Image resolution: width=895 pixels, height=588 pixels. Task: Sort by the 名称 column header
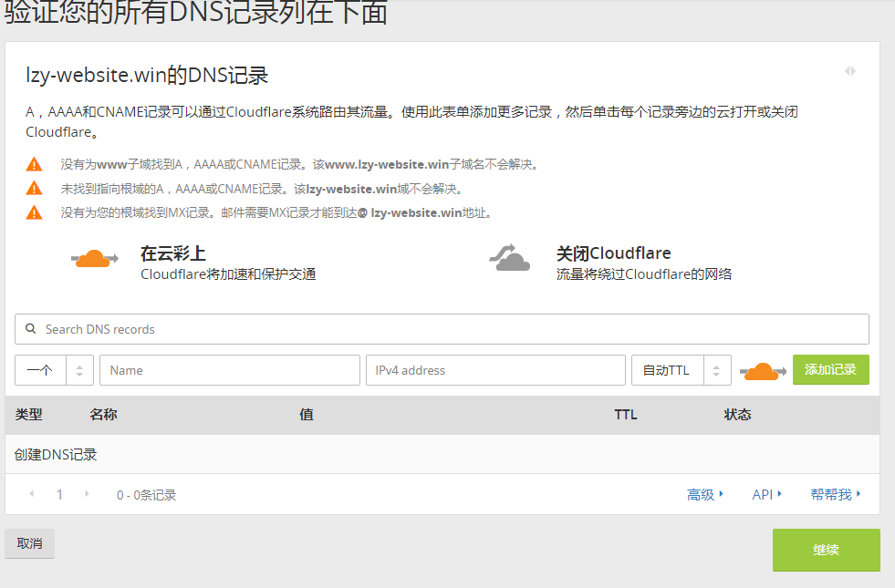coord(103,415)
